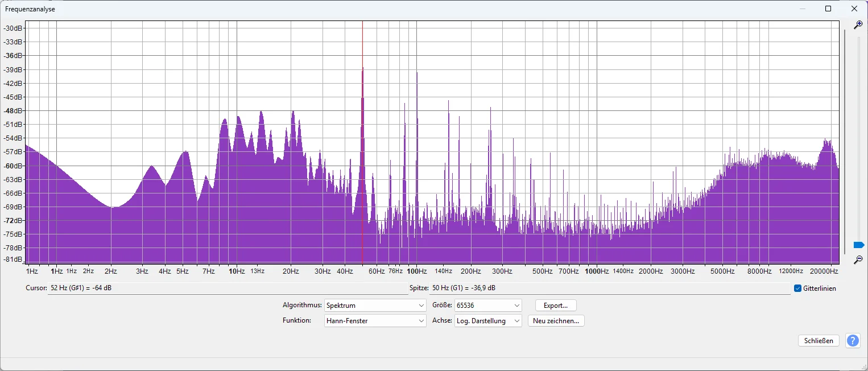Click the Achse: label text
The image size is (868, 371).
[x=442, y=320]
